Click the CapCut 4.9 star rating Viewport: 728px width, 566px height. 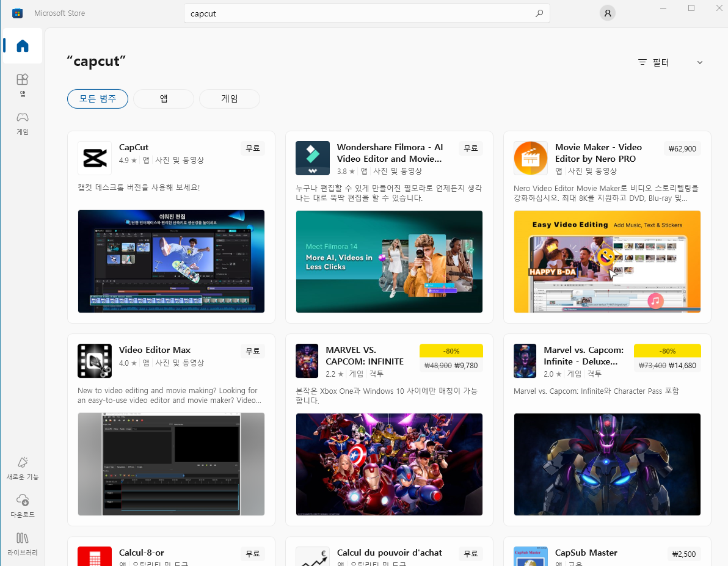128,160
